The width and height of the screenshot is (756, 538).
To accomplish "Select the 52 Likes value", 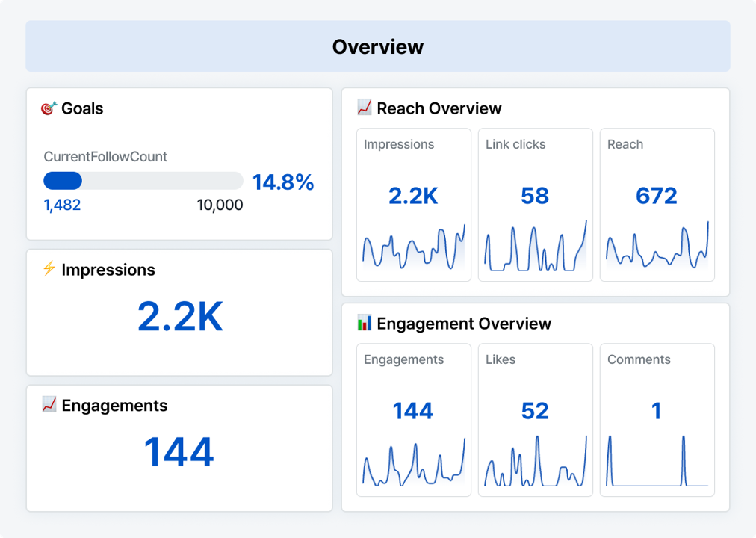I will pos(535,410).
